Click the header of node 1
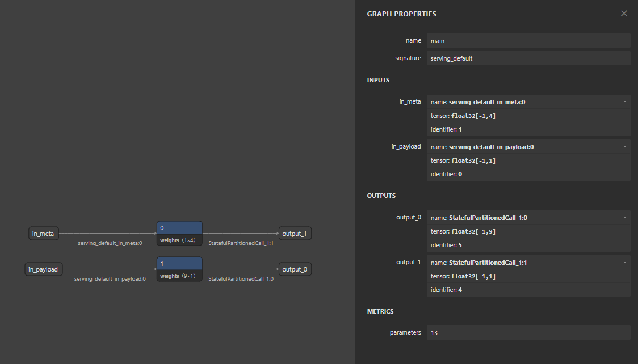Image resolution: width=638 pixels, height=364 pixels. (x=179, y=264)
